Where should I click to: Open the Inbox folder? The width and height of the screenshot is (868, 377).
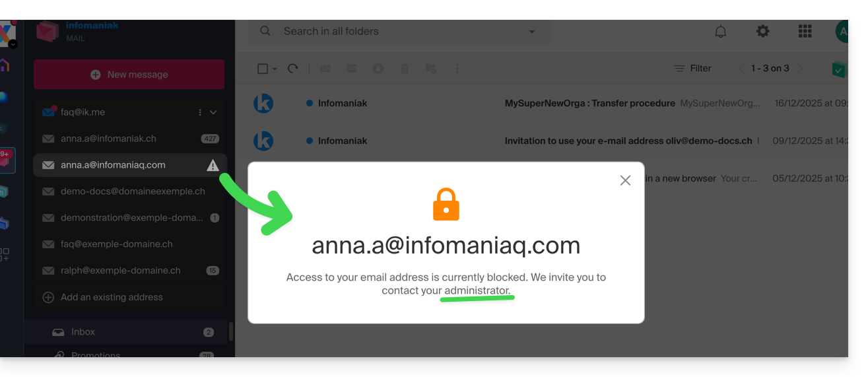[83, 332]
